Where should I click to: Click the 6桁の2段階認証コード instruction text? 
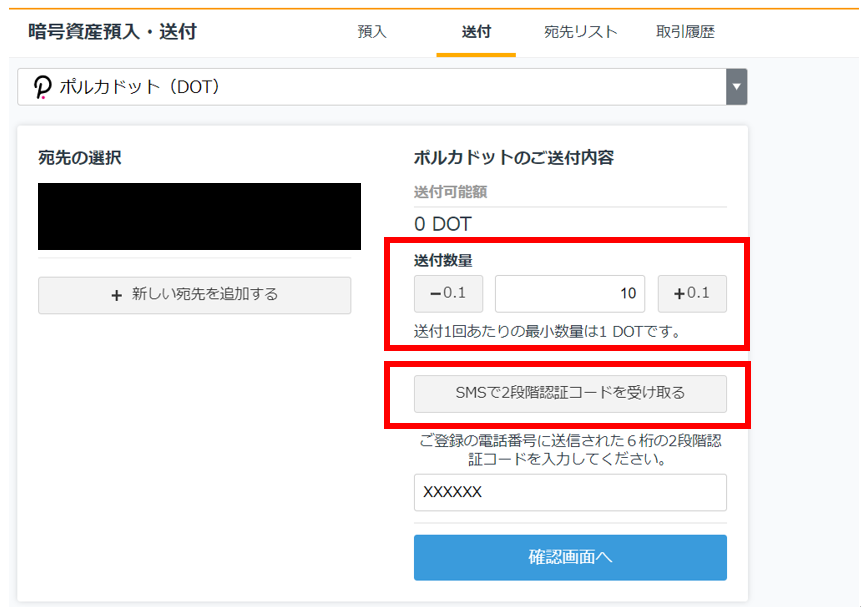[570, 449]
